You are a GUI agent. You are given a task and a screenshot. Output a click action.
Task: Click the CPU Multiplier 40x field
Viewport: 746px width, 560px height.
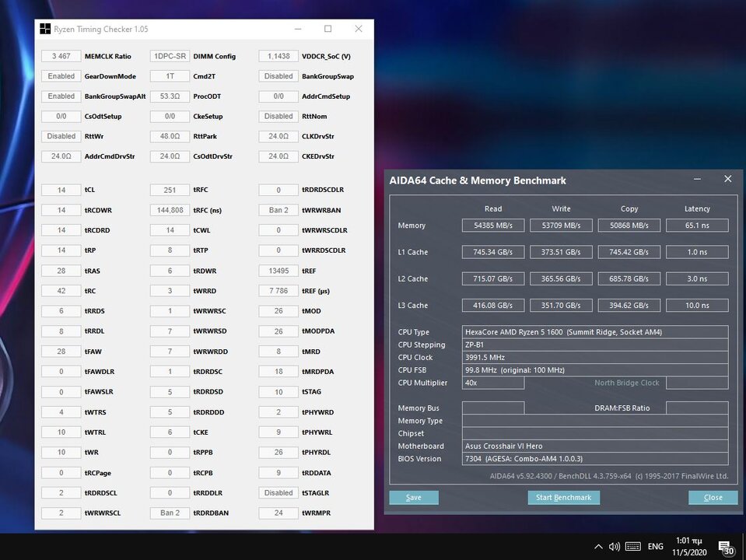[x=493, y=383]
